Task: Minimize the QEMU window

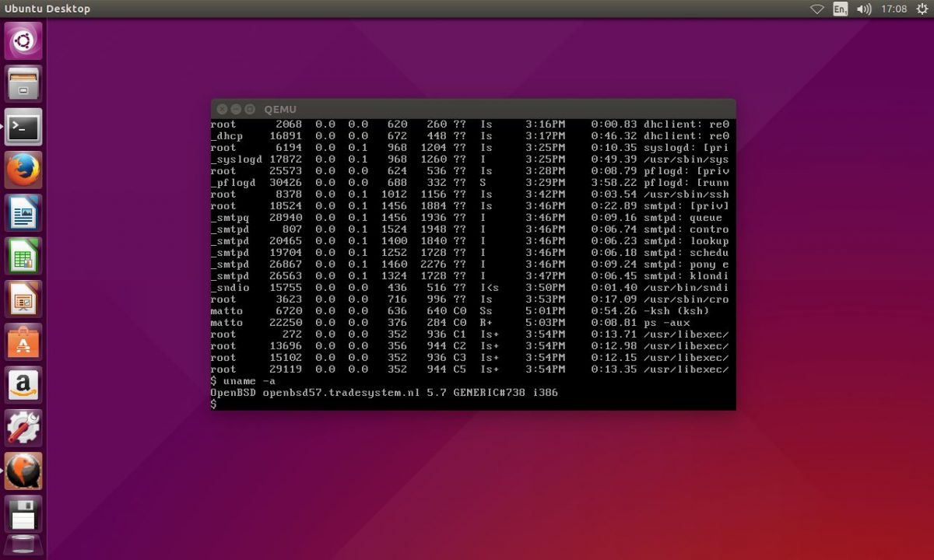Action: (x=235, y=109)
